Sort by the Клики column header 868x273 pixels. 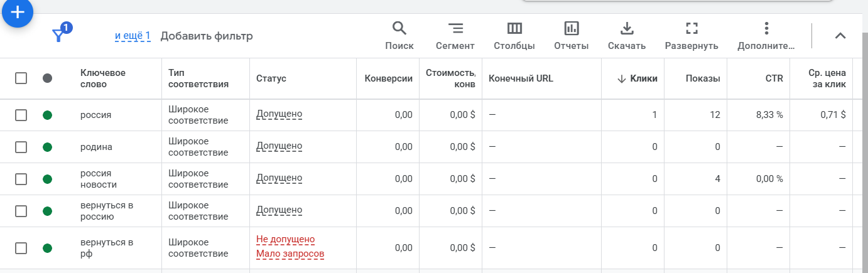(x=637, y=78)
